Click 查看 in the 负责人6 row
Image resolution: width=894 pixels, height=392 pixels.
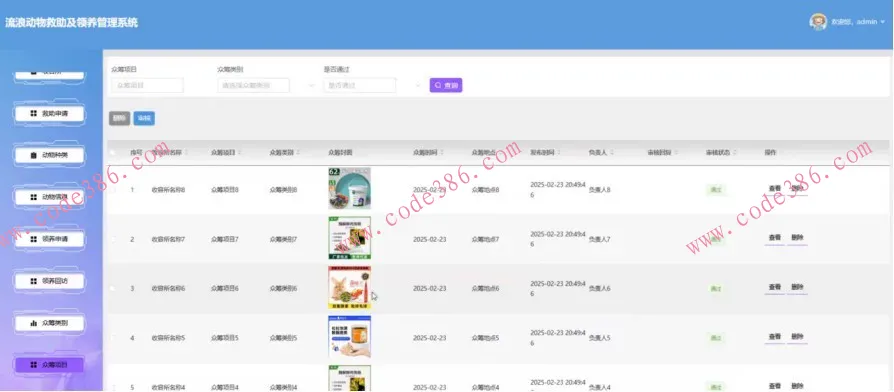[774, 288]
